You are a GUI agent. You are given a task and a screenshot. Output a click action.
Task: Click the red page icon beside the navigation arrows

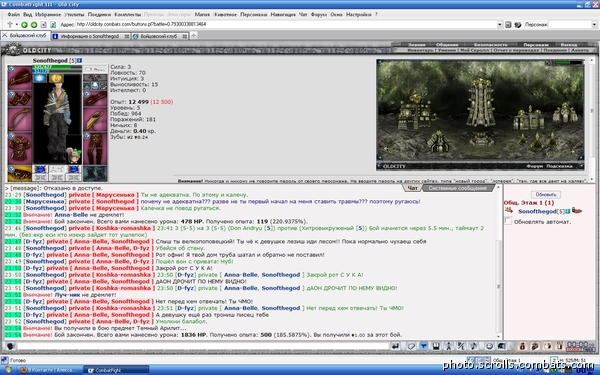pyautogui.click(x=43, y=24)
